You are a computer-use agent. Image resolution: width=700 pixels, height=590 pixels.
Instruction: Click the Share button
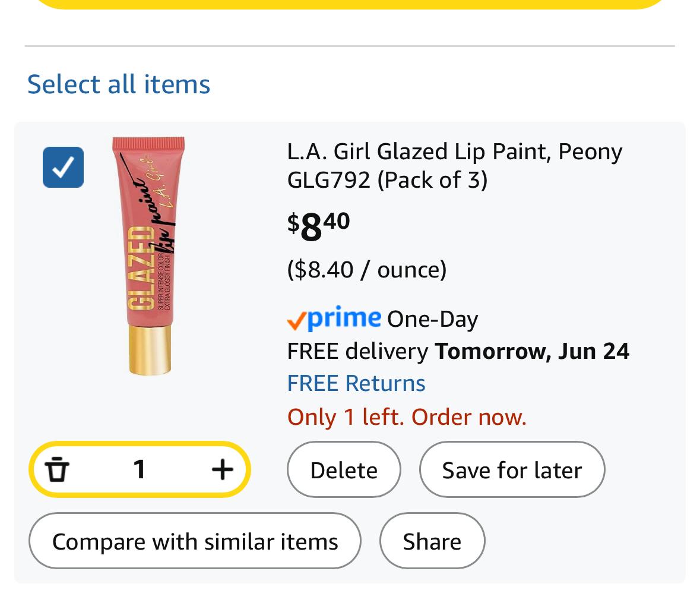pos(432,541)
